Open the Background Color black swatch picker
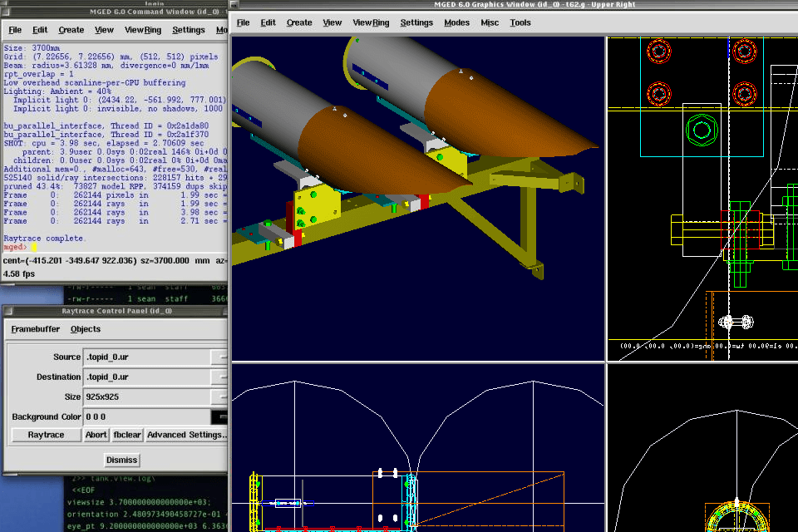Viewport: 798px width, 532px height. (x=219, y=417)
